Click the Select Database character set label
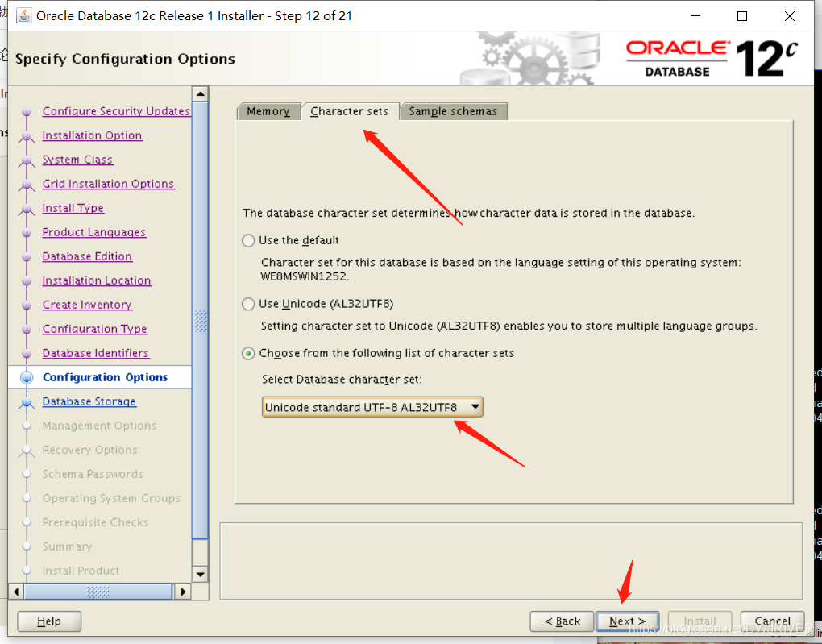822x644 pixels. click(342, 379)
